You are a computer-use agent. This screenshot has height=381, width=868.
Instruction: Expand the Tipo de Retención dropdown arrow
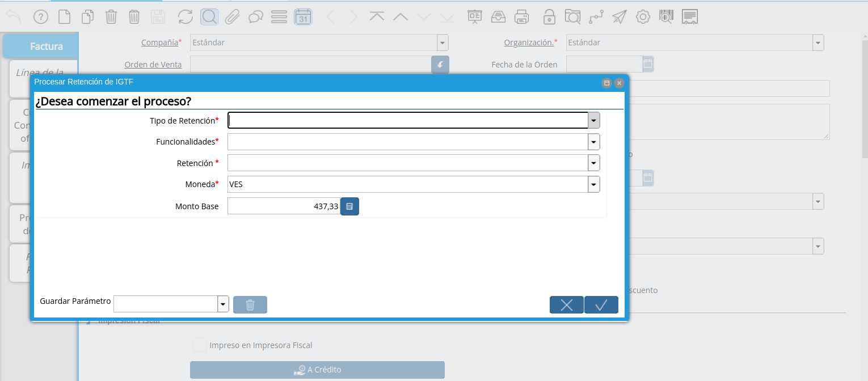coord(594,120)
